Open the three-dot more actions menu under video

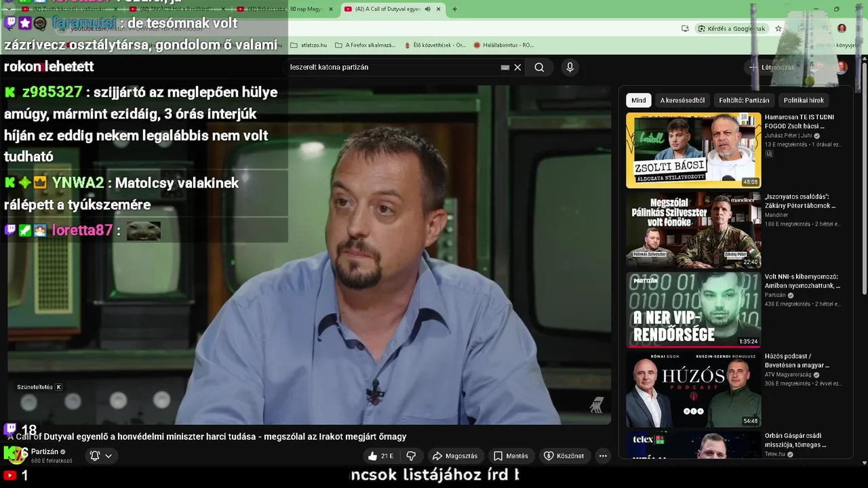(603, 456)
